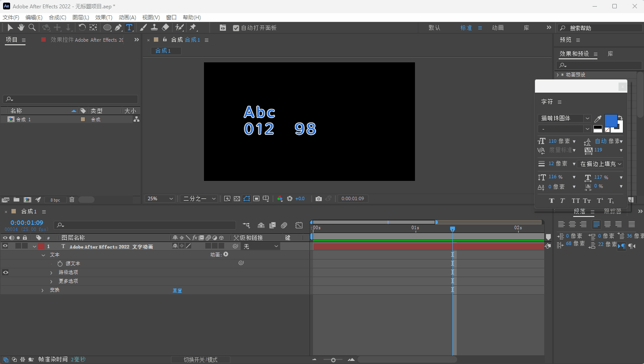Select the Ellipse shape tool
644x364 pixels.
point(107,28)
